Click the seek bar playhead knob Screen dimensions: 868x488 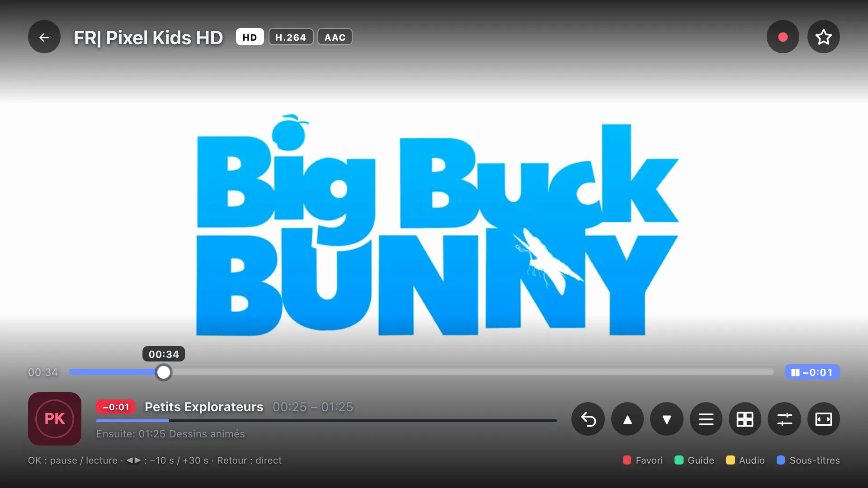click(x=164, y=372)
